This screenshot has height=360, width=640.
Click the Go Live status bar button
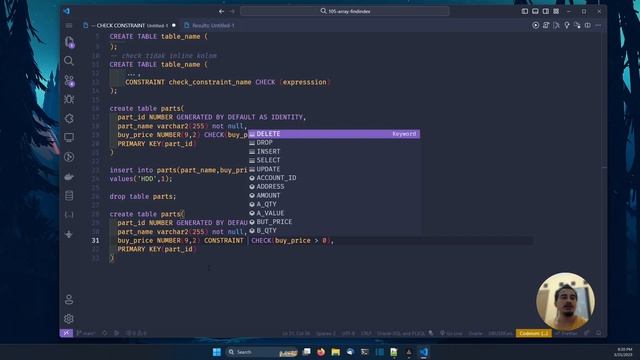[451, 333]
